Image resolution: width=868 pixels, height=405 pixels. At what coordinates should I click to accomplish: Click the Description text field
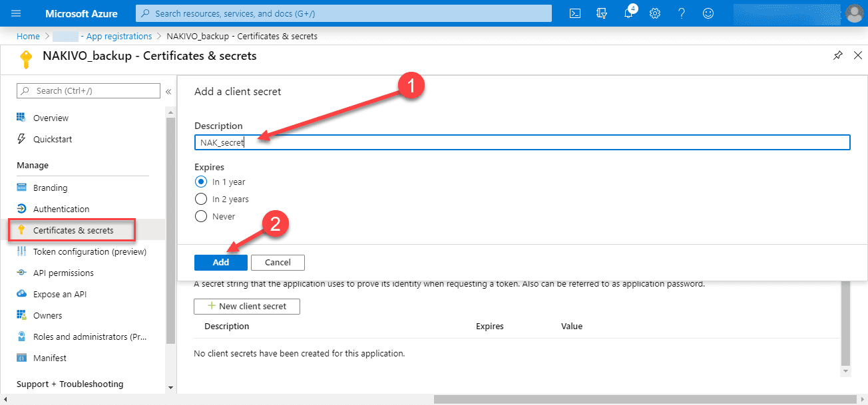click(x=522, y=142)
